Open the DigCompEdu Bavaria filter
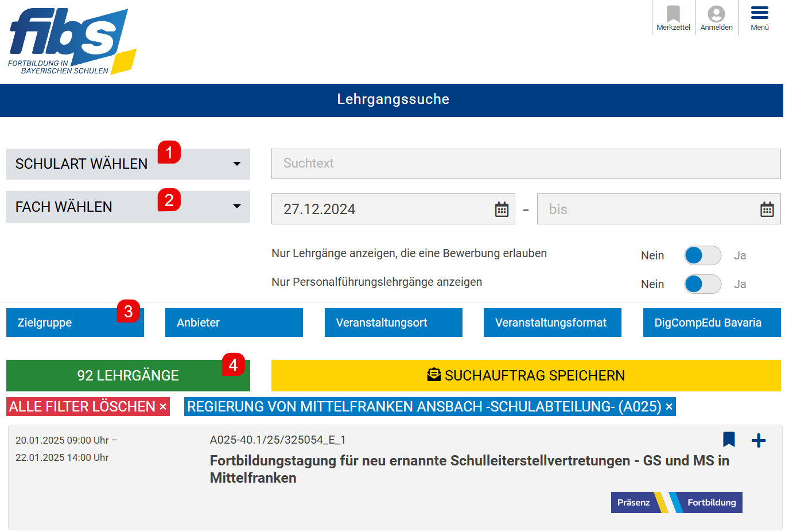Screen dimensions: 785x532 712,323
